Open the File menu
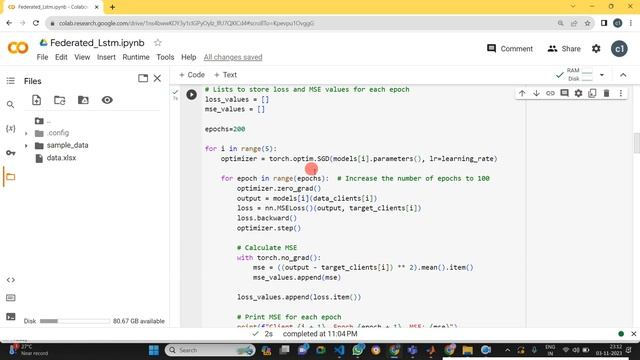 click(x=42, y=57)
